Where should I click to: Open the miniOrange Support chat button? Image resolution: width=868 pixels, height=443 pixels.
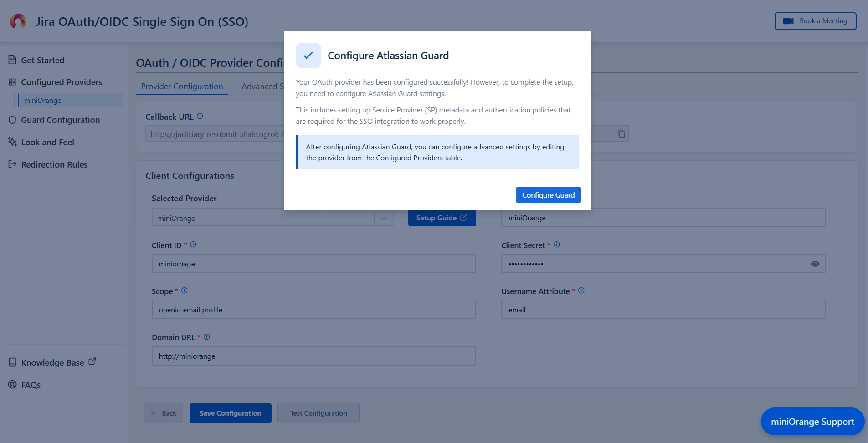pyautogui.click(x=812, y=422)
